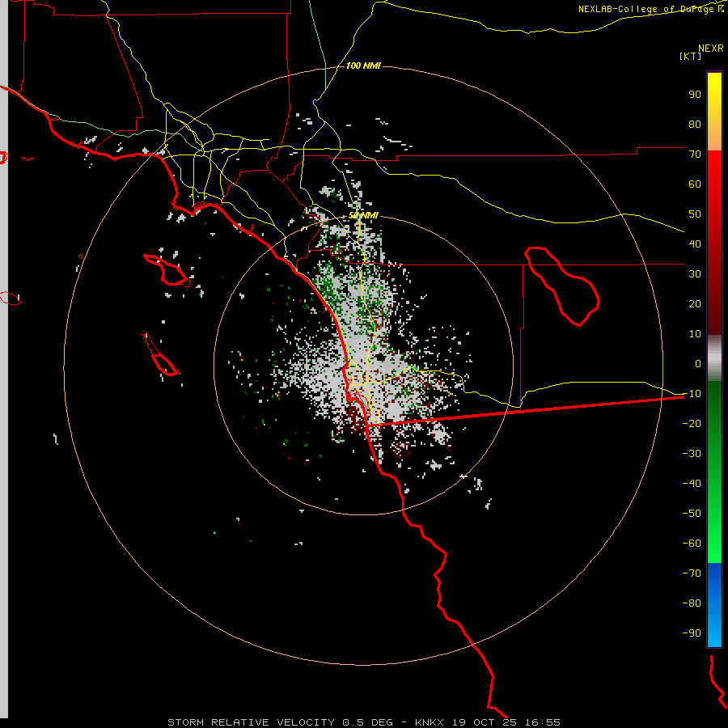Select the 10 value on velocity scale

[695, 334]
